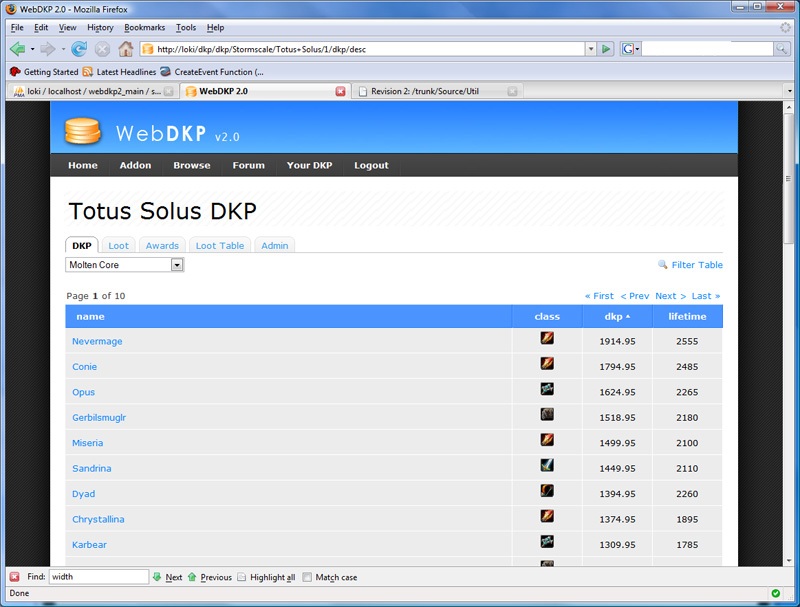Open the Bookmarks menu
The width and height of the screenshot is (800, 607).
144,27
